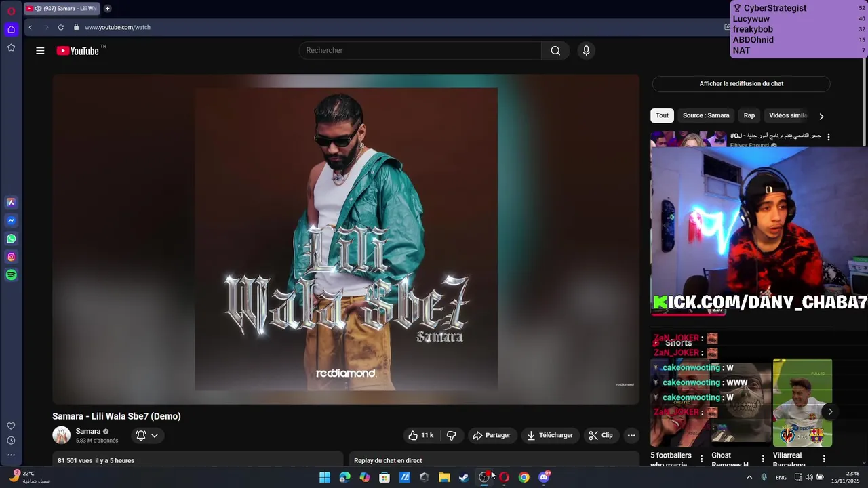Viewport: 868px width, 488px height.
Task: Open the video more-actions three dots
Action: 631,435
